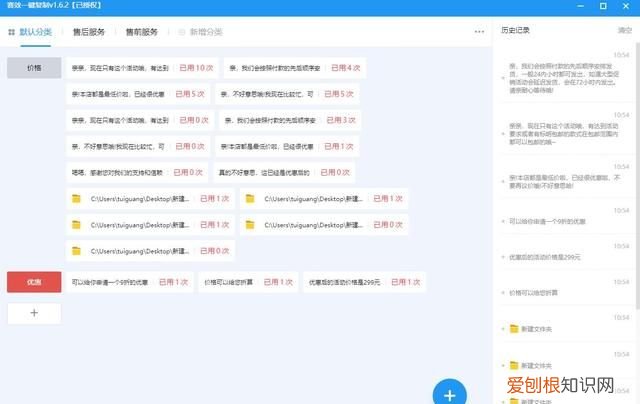Image resolution: width=640 pixels, height=404 pixels.
Task: Click the 历史记录 panel heading
Action: [x=515, y=30]
